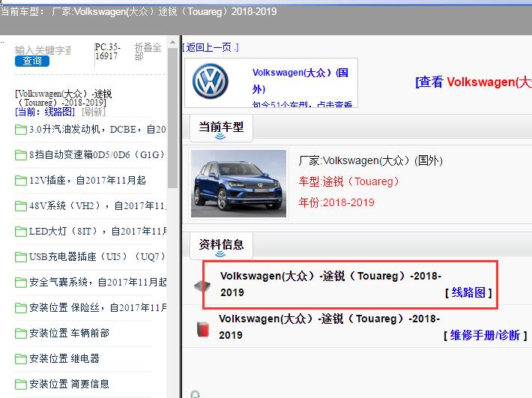Image resolution: width=532 pixels, height=398 pixels.
Task: Select the 48V系统（VH2）entry
Action: 97,205
